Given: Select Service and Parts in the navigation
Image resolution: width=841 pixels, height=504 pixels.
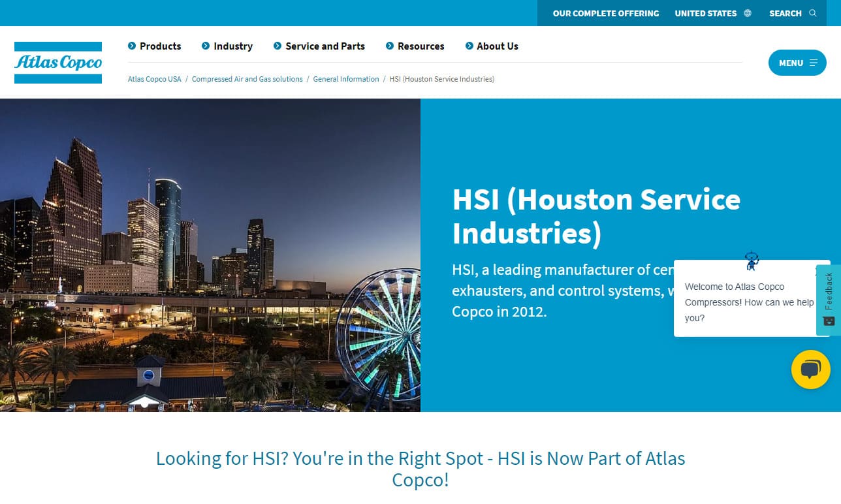Looking at the screenshot, I should tap(325, 46).
